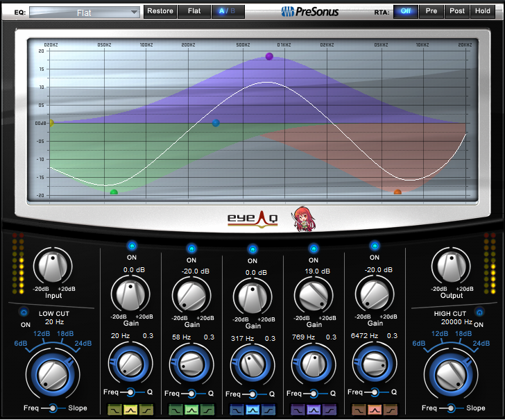This screenshot has height=420, width=505.
Task: Flip Freq/Q switch on the 6472 Hz band
Action: [x=376, y=392]
